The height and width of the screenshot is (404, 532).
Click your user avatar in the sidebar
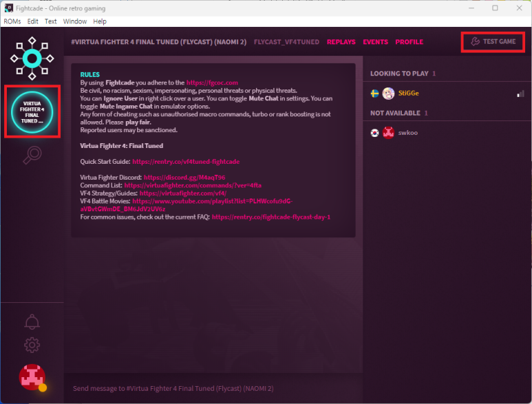pyautogui.click(x=32, y=377)
